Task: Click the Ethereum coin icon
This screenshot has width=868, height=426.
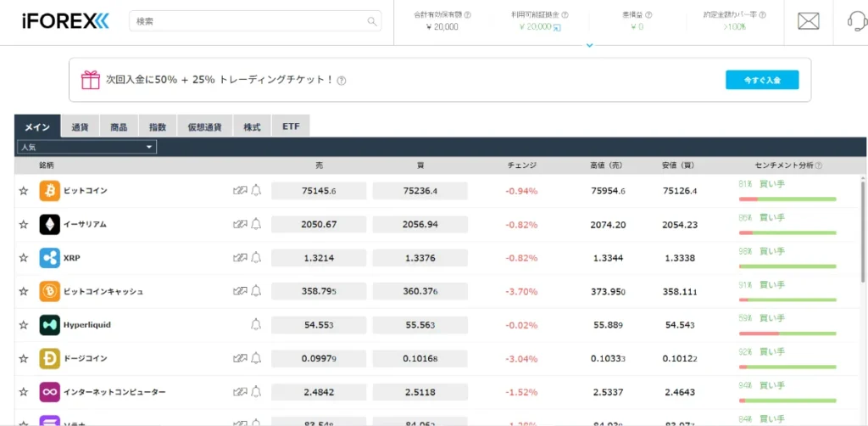Action: [x=50, y=224]
